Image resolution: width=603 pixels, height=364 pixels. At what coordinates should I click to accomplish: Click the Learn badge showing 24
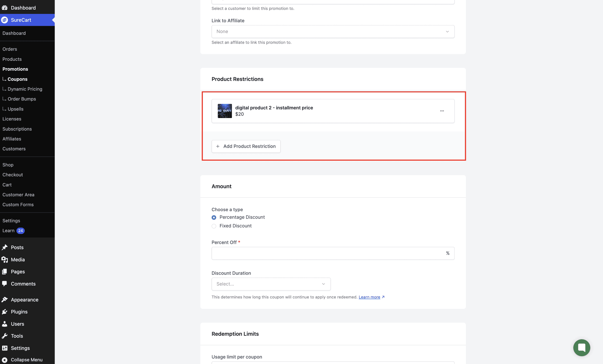(20, 231)
